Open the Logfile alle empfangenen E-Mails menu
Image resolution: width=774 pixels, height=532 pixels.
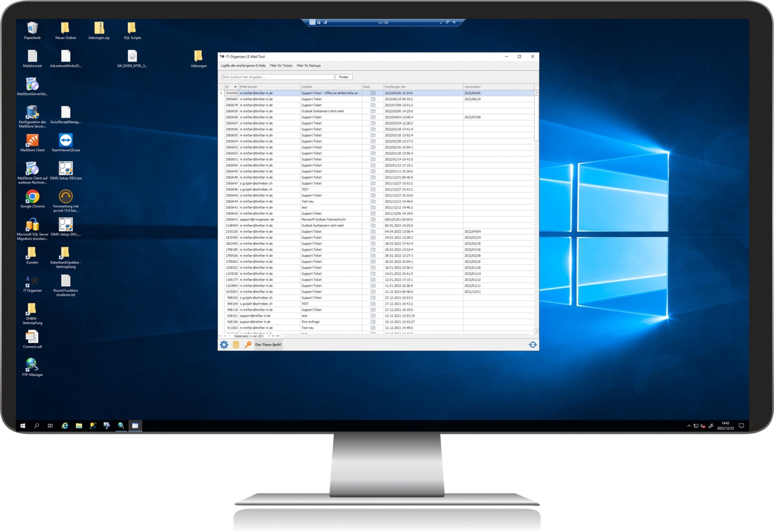(x=243, y=66)
